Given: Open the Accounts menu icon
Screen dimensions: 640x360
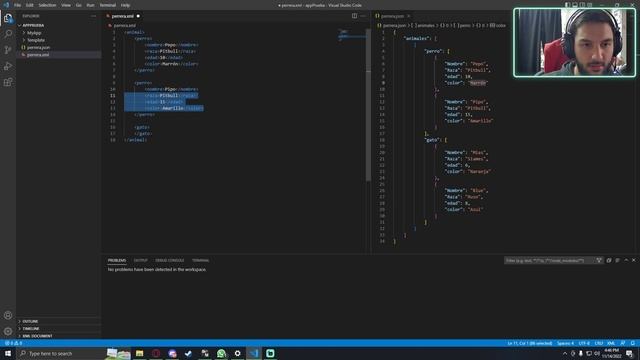Looking at the screenshot, I should pos(8,315).
